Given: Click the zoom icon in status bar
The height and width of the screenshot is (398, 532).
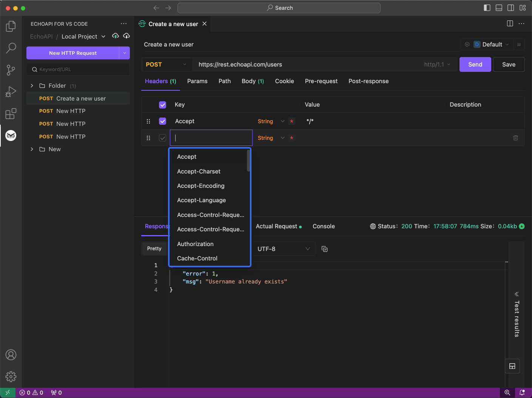Looking at the screenshot, I should click(507, 392).
